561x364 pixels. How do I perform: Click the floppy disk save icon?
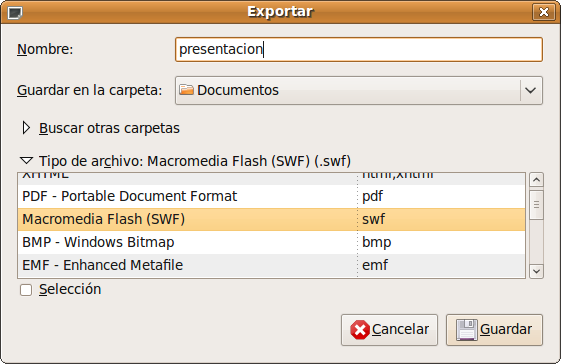[x=467, y=330]
